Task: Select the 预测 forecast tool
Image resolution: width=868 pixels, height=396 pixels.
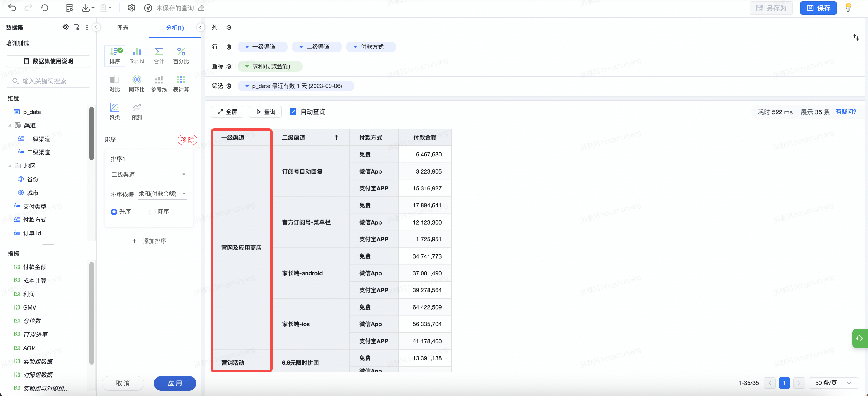Action: coord(136,112)
